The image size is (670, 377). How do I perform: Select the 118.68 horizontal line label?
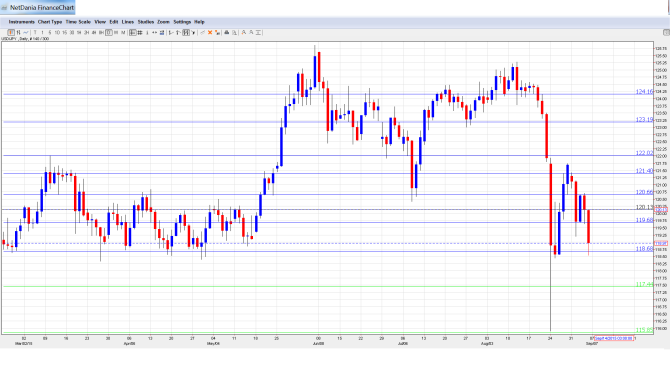644,249
